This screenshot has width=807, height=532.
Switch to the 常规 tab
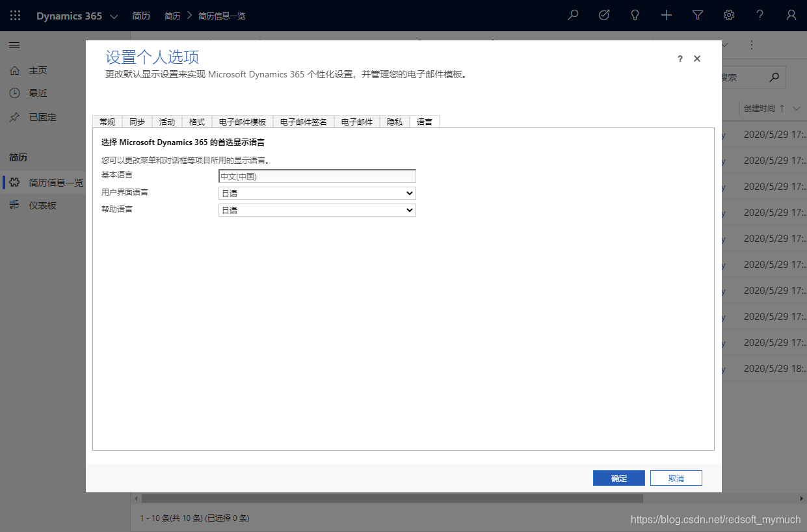coord(107,122)
